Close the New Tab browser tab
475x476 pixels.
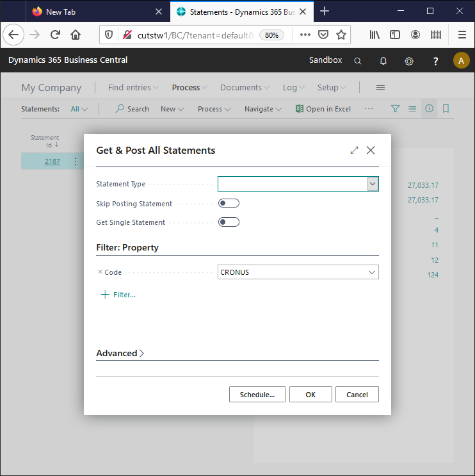(x=159, y=12)
